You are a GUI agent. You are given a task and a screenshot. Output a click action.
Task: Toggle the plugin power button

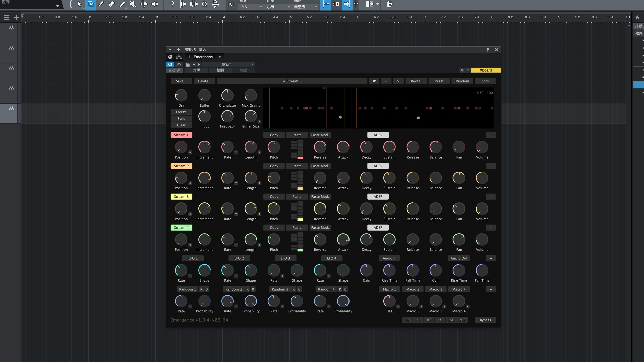point(170,64)
